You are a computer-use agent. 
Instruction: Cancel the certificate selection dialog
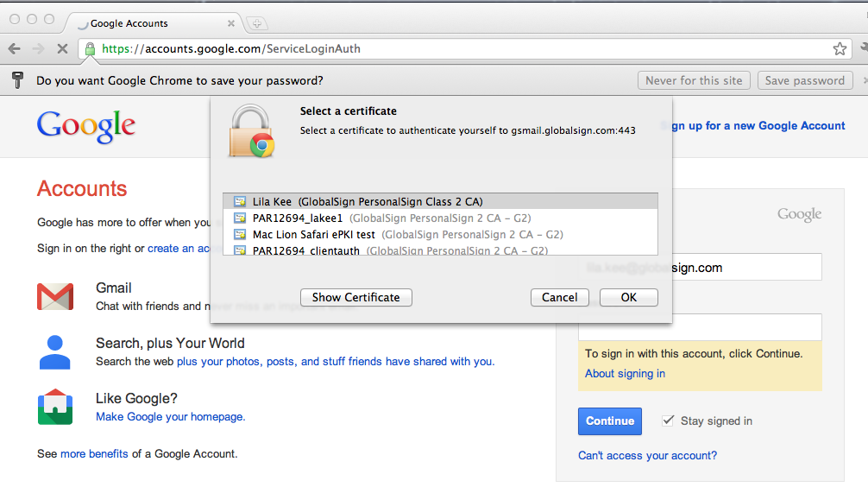[559, 297]
